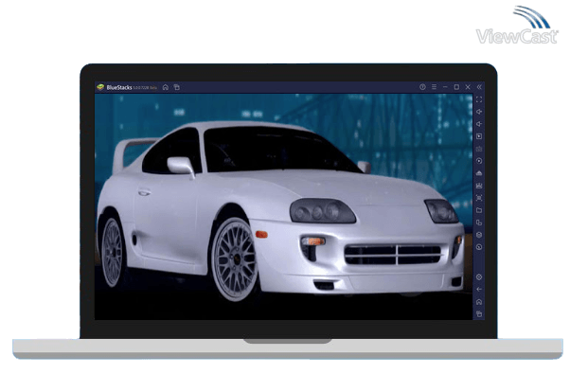Click the eco mode sidebar icon
Image resolution: width=570 pixels, height=392 pixels.
(479, 247)
